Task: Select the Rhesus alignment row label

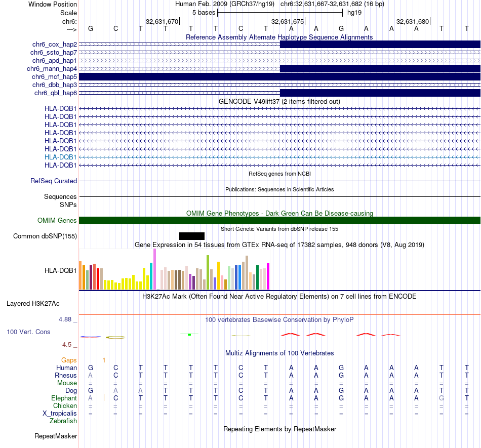Action: (66, 375)
